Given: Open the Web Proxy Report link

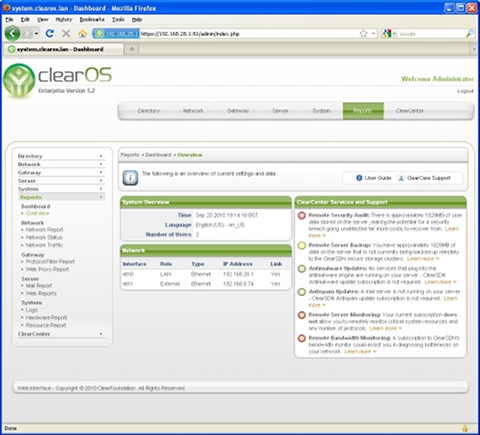Looking at the screenshot, I should point(47,269).
